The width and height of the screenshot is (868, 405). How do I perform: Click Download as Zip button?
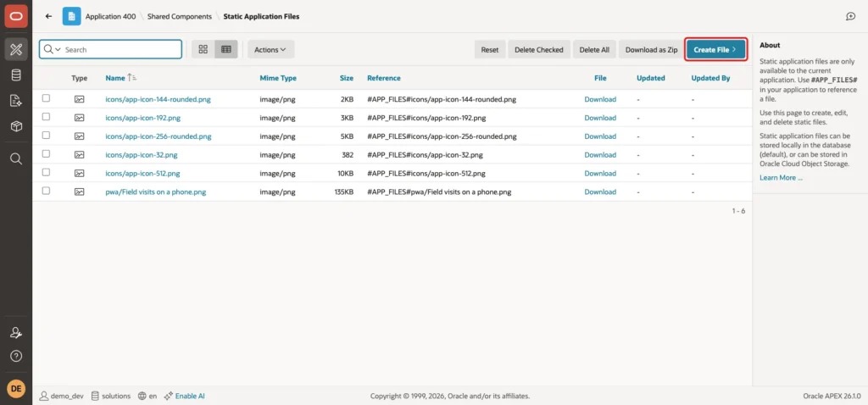(651, 49)
